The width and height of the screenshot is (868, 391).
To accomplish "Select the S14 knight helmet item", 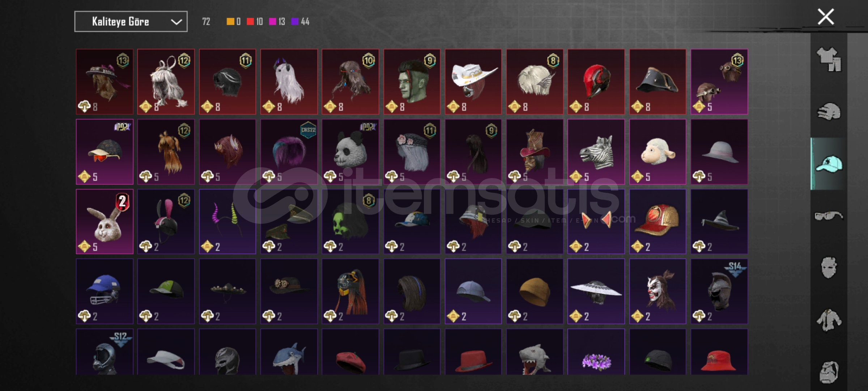I will point(719,291).
